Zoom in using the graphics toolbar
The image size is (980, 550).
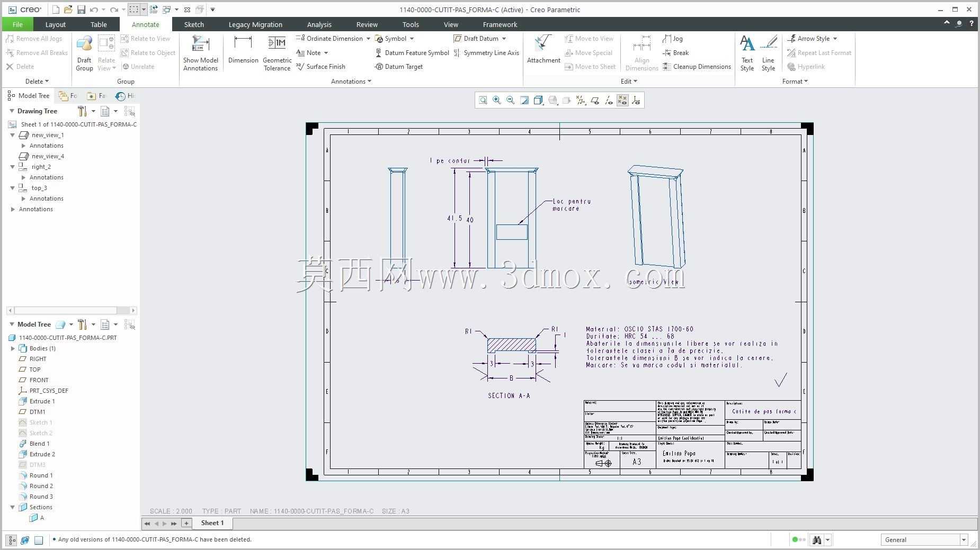pyautogui.click(x=497, y=100)
